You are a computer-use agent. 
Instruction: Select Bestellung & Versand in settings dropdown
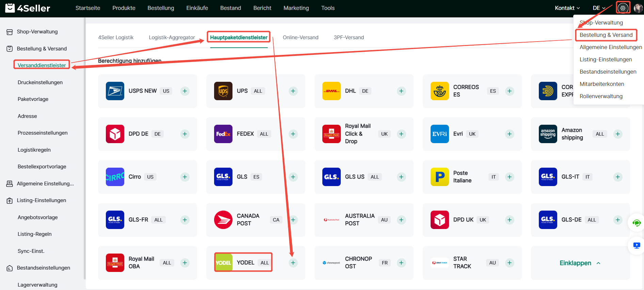click(x=606, y=35)
